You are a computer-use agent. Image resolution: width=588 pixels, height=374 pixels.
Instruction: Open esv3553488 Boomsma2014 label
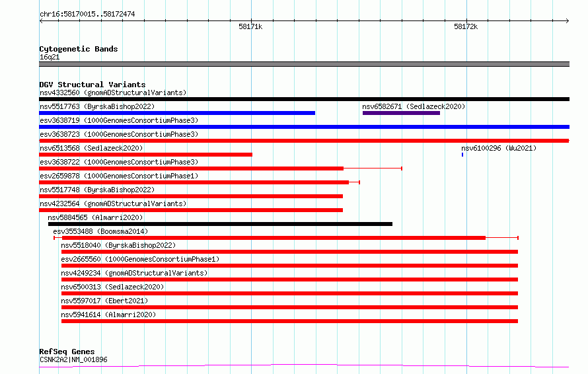(x=100, y=231)
